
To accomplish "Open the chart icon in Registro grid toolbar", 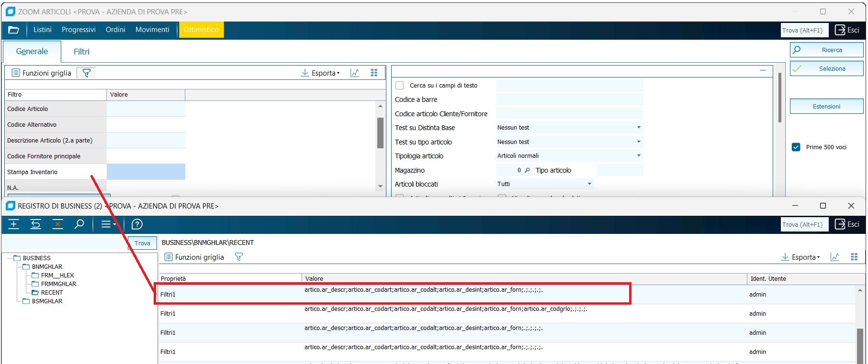I will pyautogui.click(x=835, y=257).
